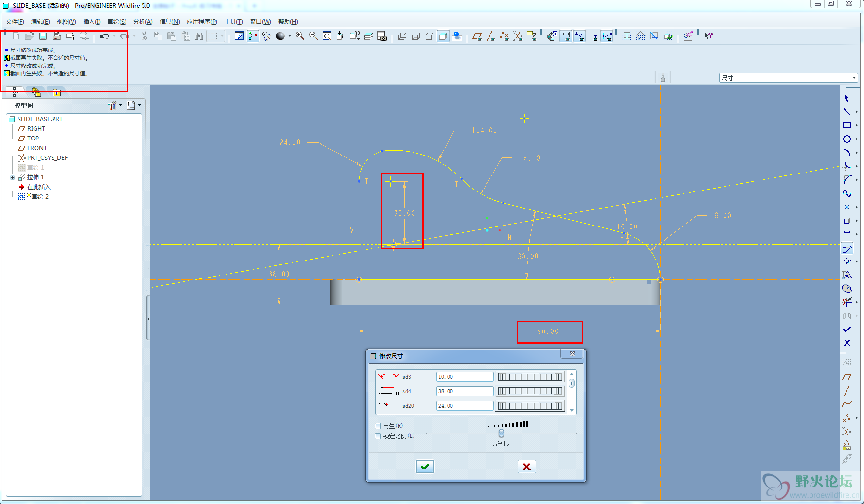Open model tree show dropdown arrow
Viewport: 864px width, 504px height.
click(x=140, y=105)
